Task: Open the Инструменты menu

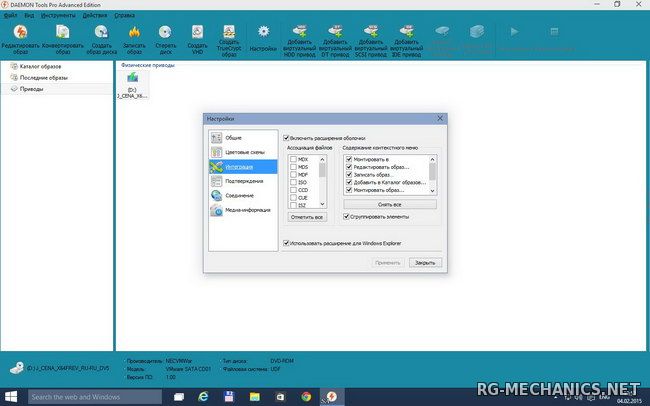Action: coord(59,16)
